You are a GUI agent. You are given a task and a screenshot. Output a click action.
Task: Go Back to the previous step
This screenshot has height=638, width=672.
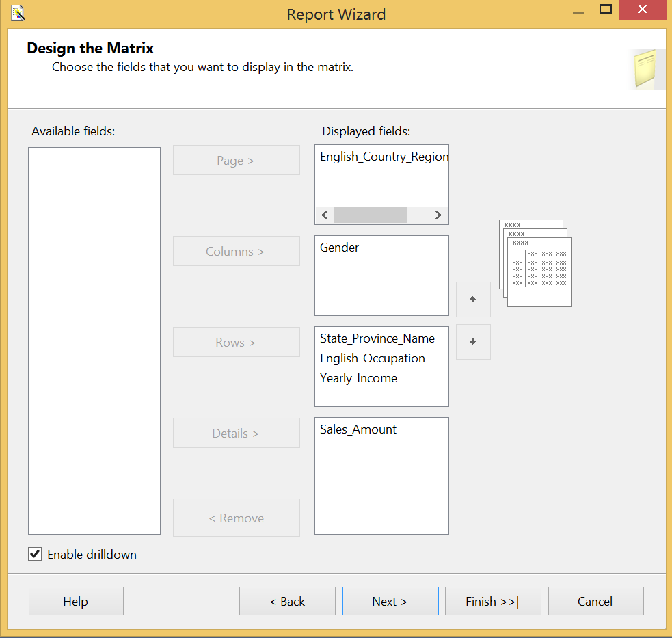287,601
